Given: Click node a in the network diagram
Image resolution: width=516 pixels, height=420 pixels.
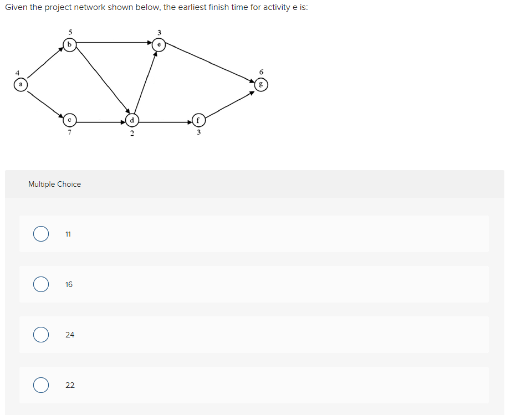Looking at the screenshot, I should 20,84.
